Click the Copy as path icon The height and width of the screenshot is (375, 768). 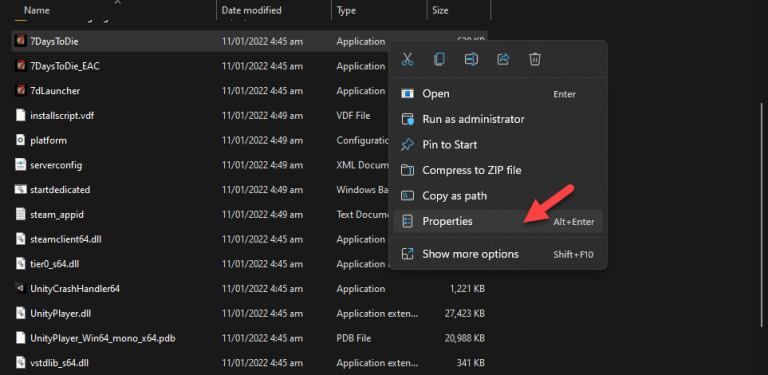407,196
